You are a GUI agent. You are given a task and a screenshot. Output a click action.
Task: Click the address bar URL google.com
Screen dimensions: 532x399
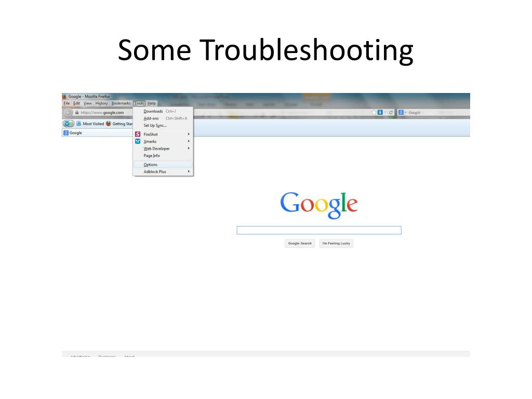[x=102, y=113]
